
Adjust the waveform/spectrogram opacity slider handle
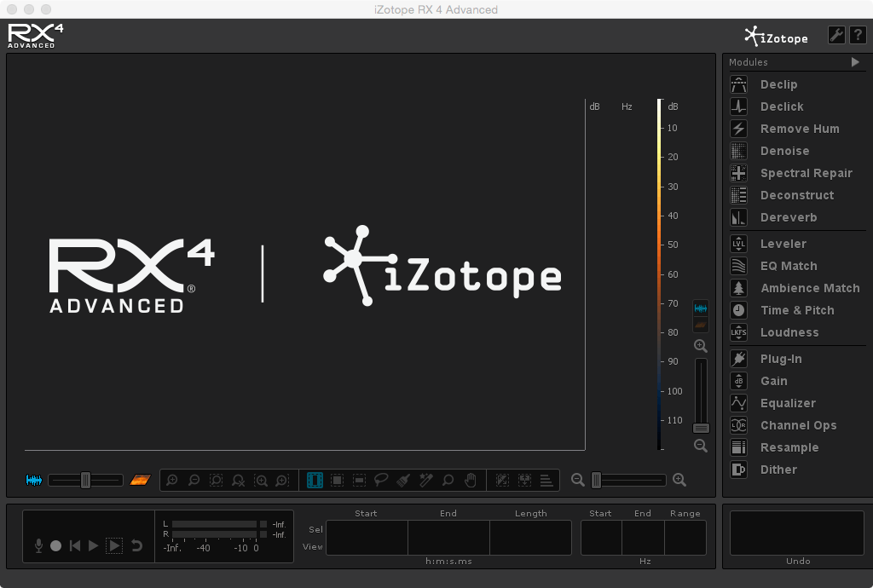86,480
